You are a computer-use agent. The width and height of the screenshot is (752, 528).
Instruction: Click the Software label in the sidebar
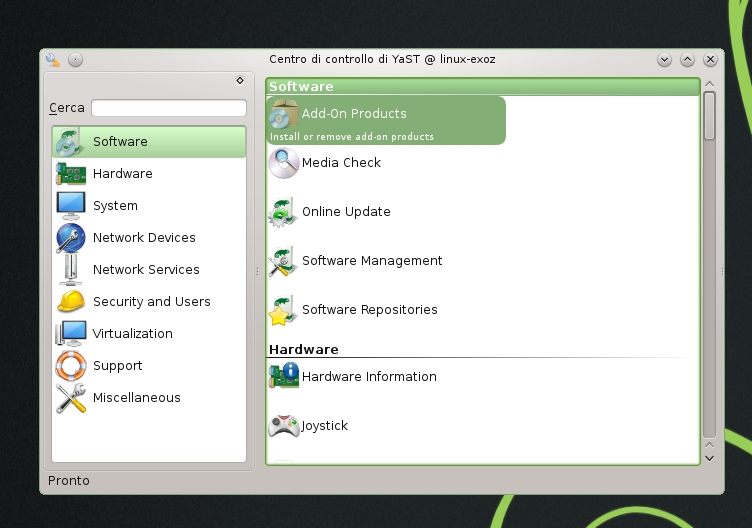[120, 142]
